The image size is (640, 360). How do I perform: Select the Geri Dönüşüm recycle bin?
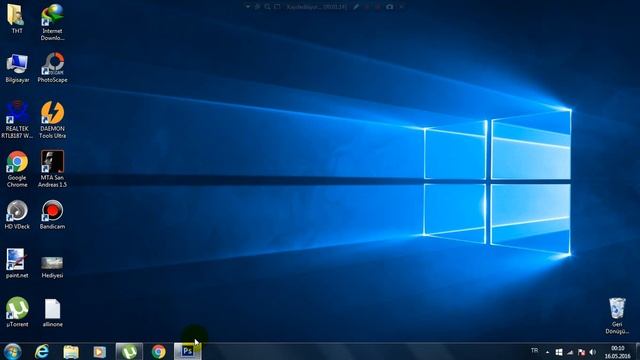(617, 316)
